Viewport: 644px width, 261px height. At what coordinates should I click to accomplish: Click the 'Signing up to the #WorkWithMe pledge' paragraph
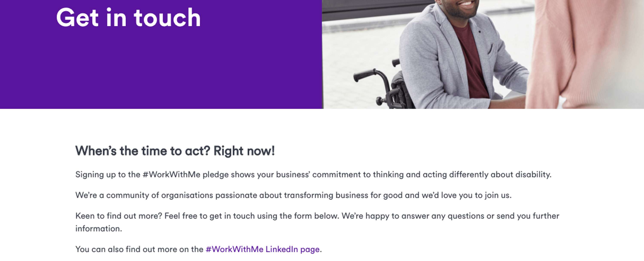pyautogui.click(x=313, y=174)
